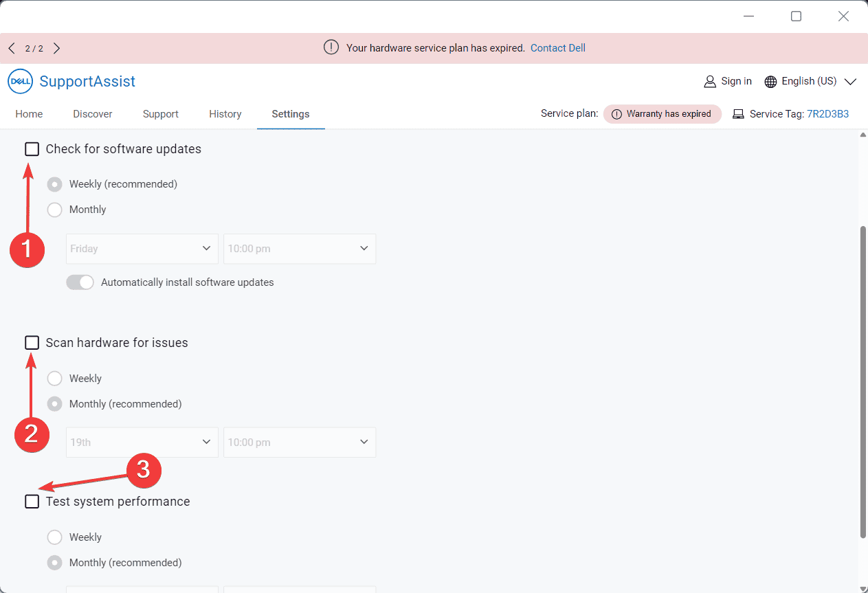Click the Service plan: label

[x=570, y=114]
